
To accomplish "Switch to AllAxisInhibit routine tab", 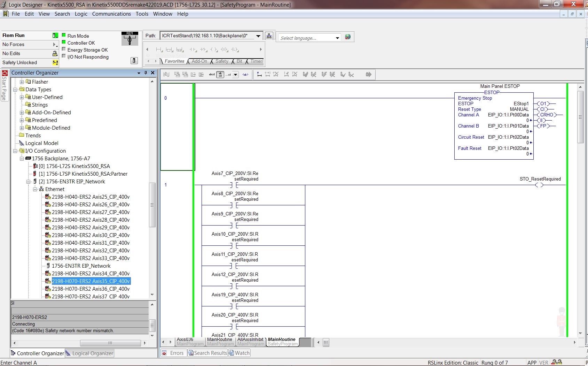I will coord(251,342).
